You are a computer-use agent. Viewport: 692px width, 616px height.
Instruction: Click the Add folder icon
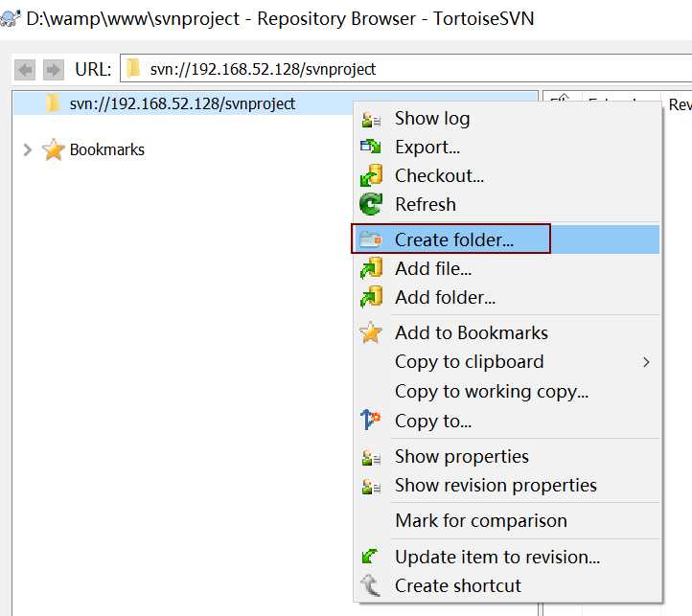click(371, 297)
